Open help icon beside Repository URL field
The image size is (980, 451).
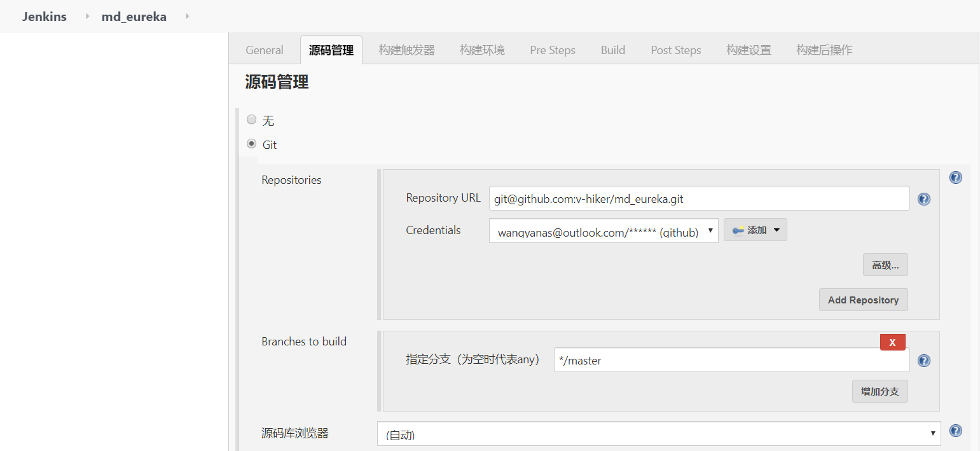point(924,199)
